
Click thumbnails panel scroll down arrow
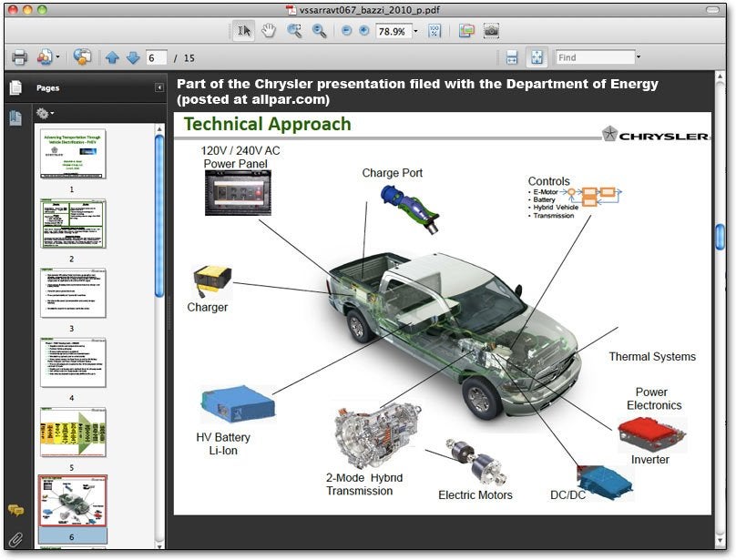point(159,546)
